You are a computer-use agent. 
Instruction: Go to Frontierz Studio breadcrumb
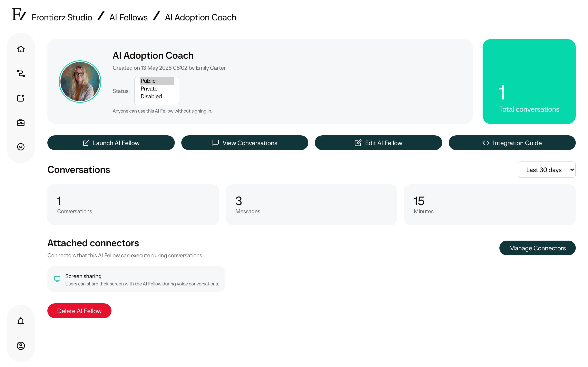[62, 18]
